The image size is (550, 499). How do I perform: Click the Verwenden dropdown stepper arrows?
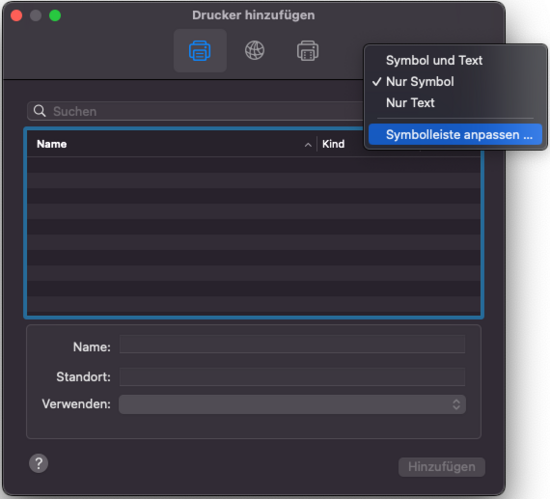(456, 404)
